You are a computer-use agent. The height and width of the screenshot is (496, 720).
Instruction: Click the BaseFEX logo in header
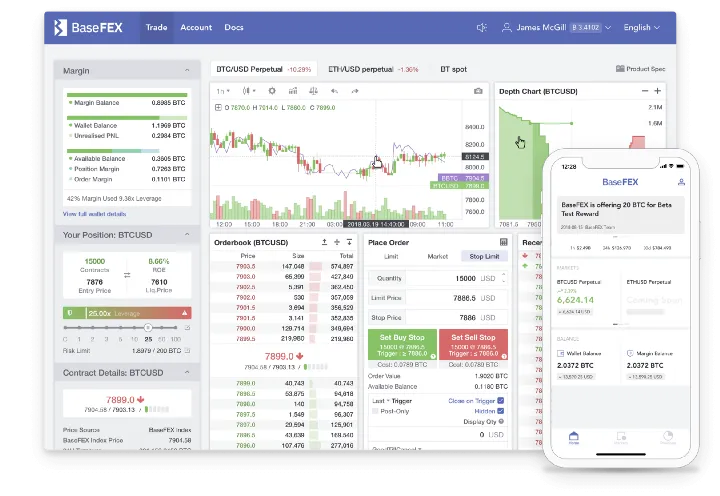[88, 28]
